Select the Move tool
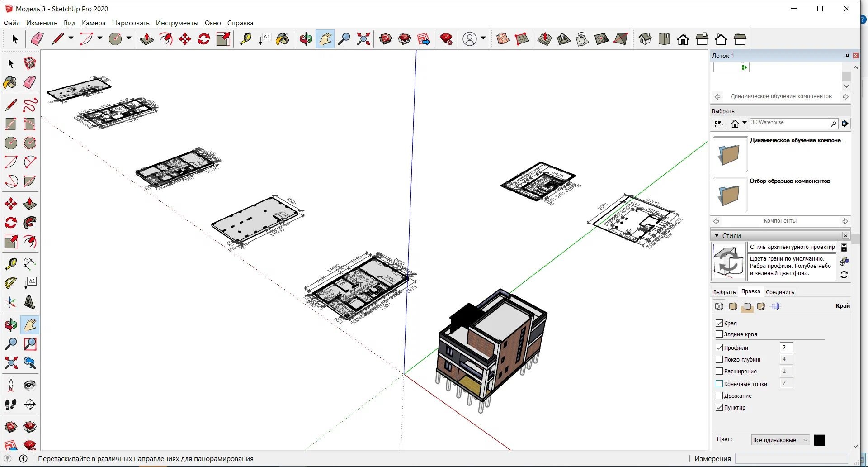 pos(184,39)
